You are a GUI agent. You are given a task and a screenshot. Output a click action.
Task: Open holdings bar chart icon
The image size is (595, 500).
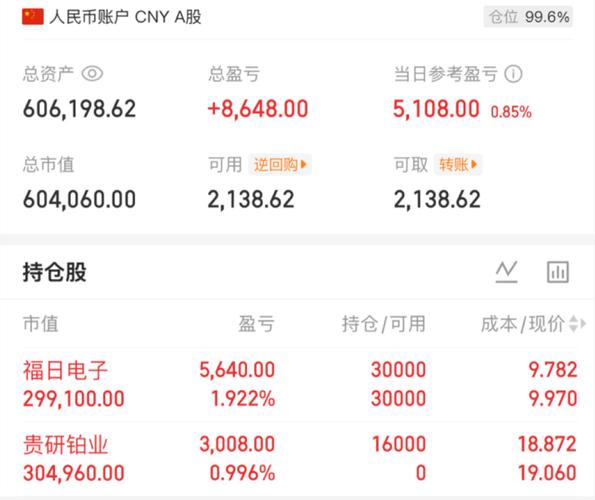[x=558, y=272]
